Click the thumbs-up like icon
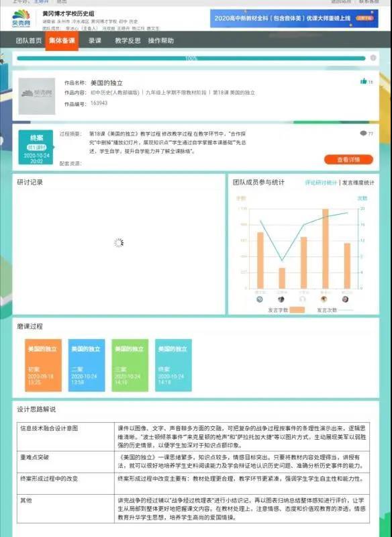 (363, 81)
